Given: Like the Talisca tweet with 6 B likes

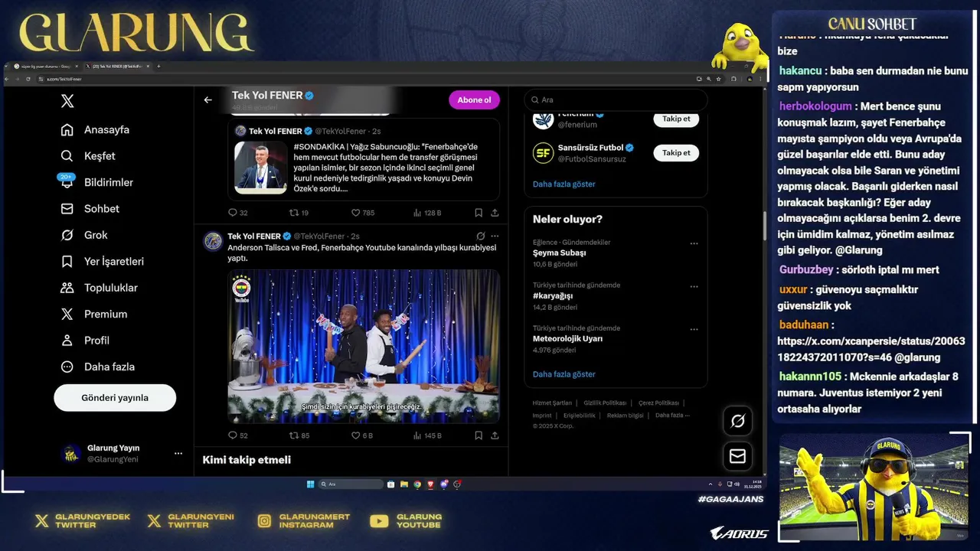Looking at the screenshot, I should tap(361, 435).
